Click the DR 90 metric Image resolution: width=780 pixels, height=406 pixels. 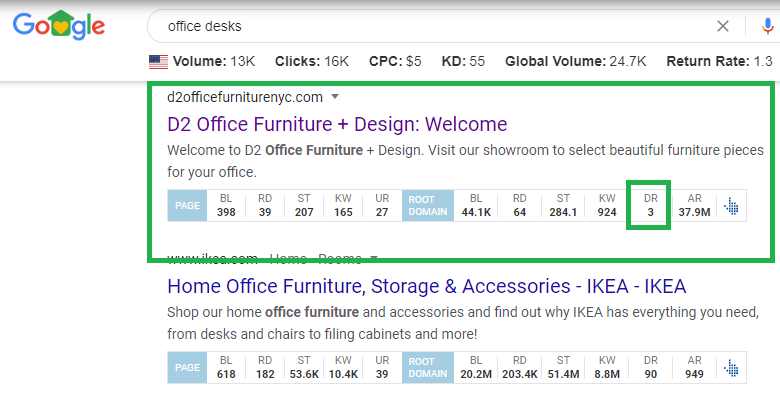coord(651,368)
